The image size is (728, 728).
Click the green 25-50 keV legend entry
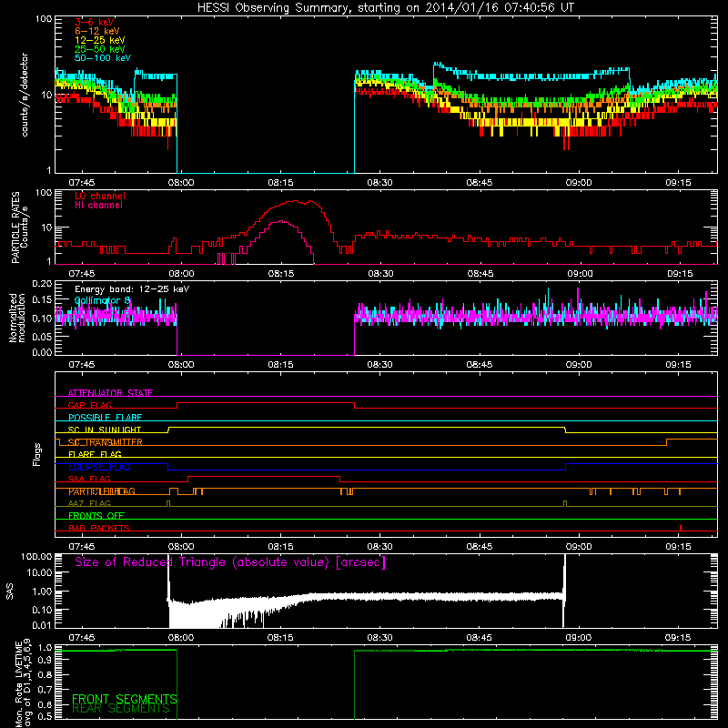(x=100, y=49)
